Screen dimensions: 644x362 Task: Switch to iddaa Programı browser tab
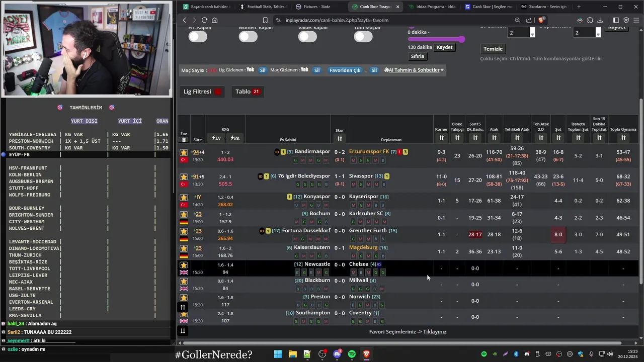tap(432, 7)
